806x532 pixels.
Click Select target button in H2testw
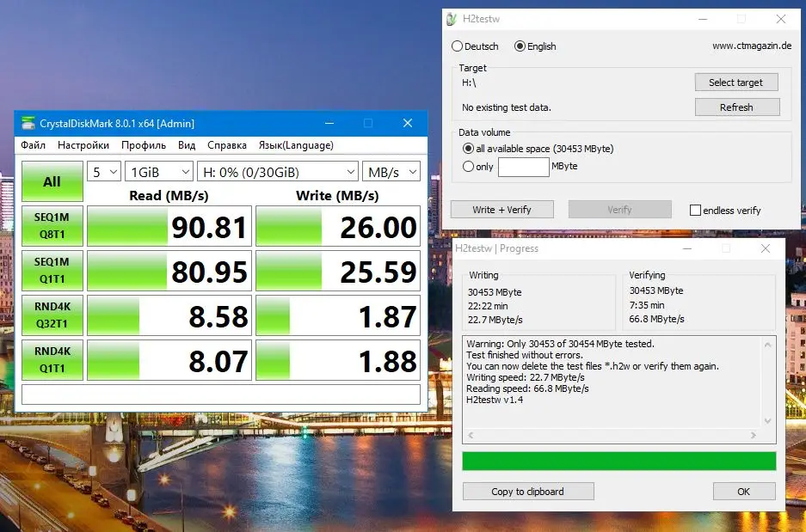(736, 83)
